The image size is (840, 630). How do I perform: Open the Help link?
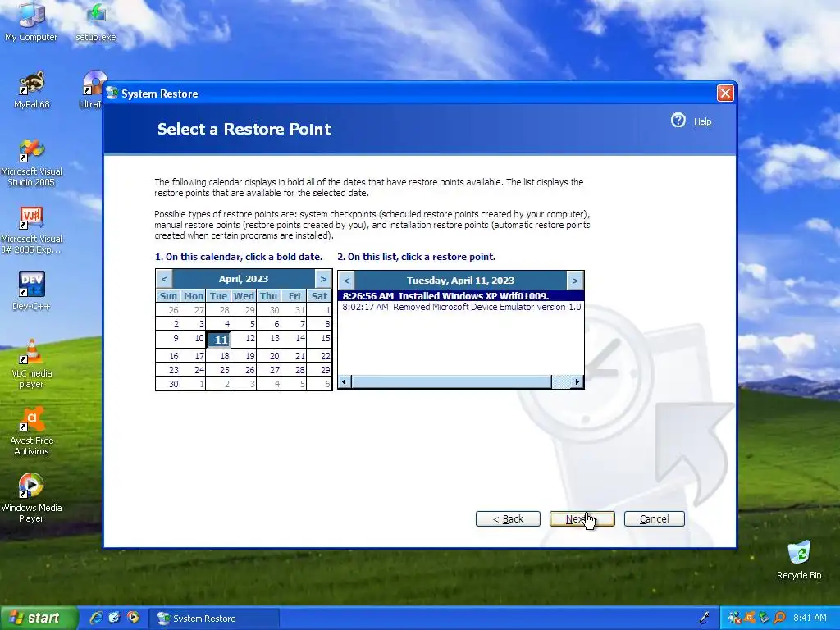click(x=703, y=121)
